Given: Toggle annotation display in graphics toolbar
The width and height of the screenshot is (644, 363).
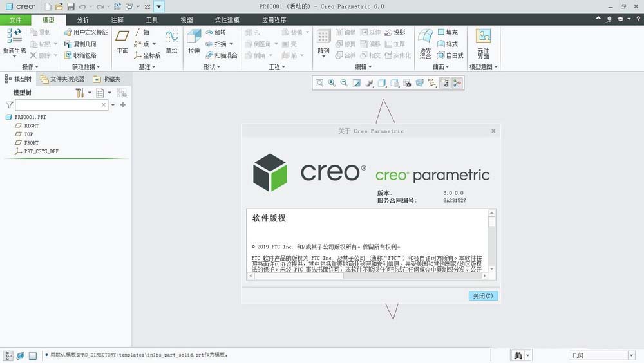Looking at the screenshot, I should coord(445,83).
